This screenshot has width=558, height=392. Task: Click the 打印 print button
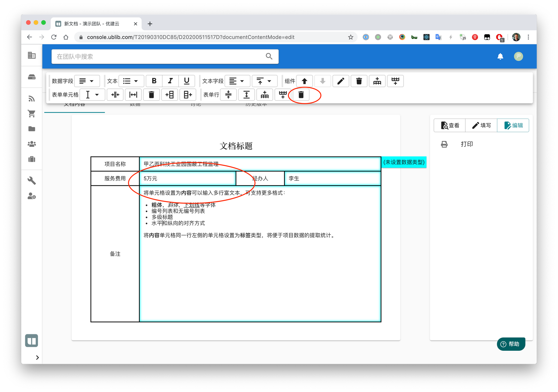click(x=466, y=144)
